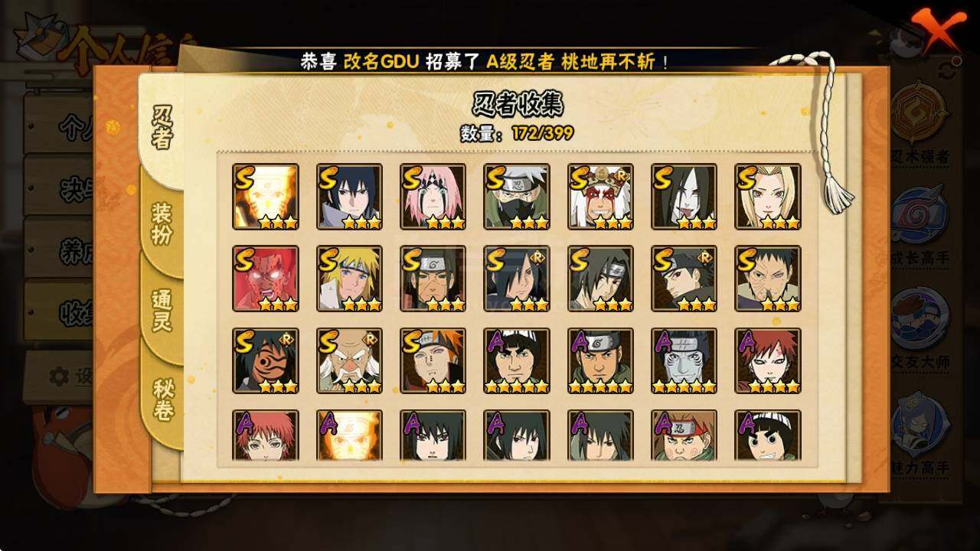Open the pink-haired Sakura S-rank ninja card
Screen dimensions: 980x551
(433, 197)
